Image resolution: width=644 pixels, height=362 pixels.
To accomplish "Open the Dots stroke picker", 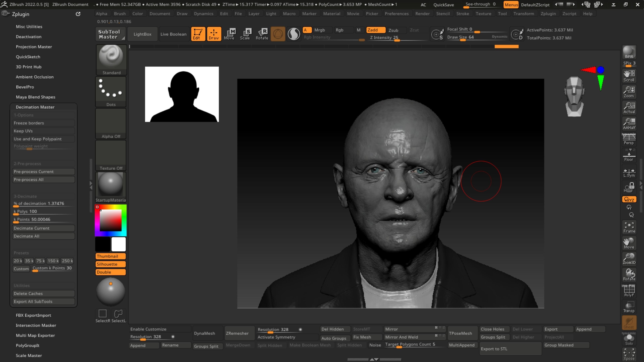I will [111, 92].
